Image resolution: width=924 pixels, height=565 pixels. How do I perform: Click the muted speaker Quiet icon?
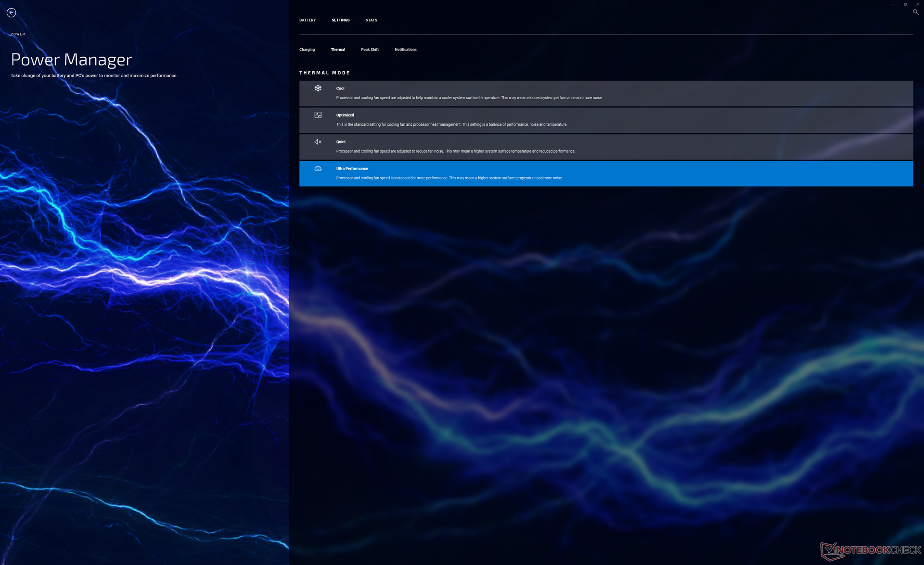click(x=318, y=142)
